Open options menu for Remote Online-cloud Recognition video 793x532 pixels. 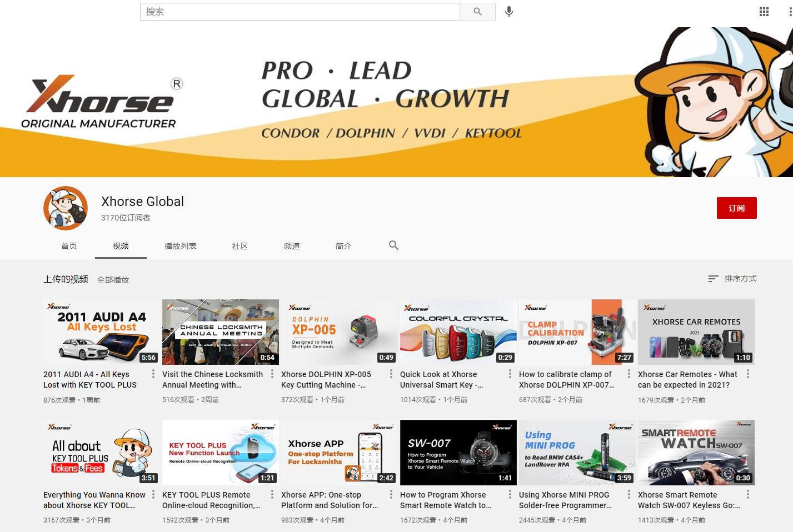pos(272,494)
